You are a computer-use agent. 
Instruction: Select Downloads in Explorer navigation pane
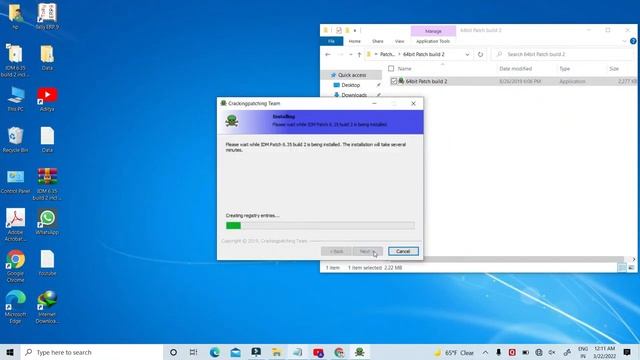(x=354, y=95)
